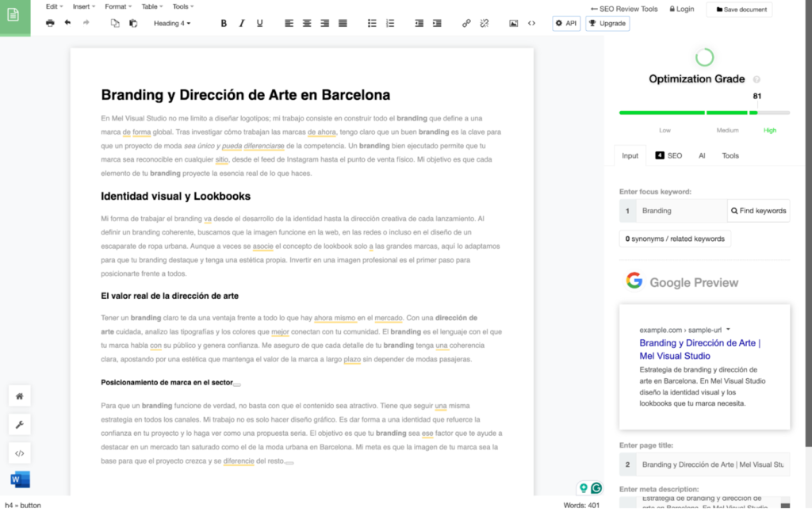The image size is (812, 512).
Task: Insert an image with the picture icon
Action: point(513,24)
